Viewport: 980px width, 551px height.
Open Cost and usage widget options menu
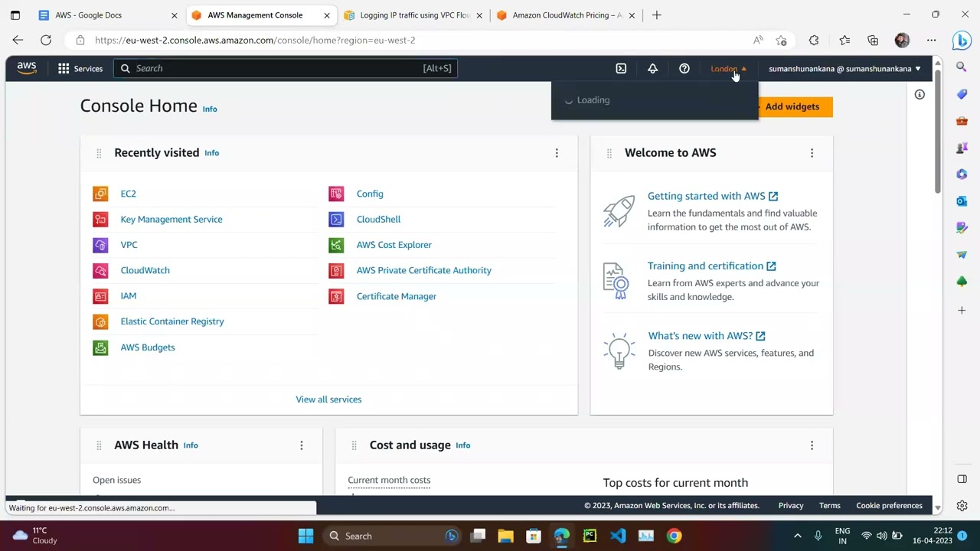tap(812, 445)
